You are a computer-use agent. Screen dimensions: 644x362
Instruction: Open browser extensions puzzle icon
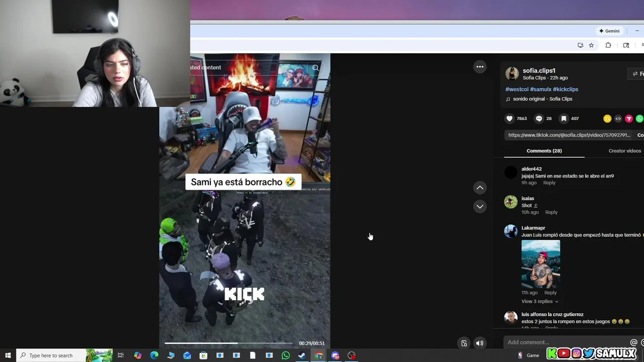[x=608, y=45]
